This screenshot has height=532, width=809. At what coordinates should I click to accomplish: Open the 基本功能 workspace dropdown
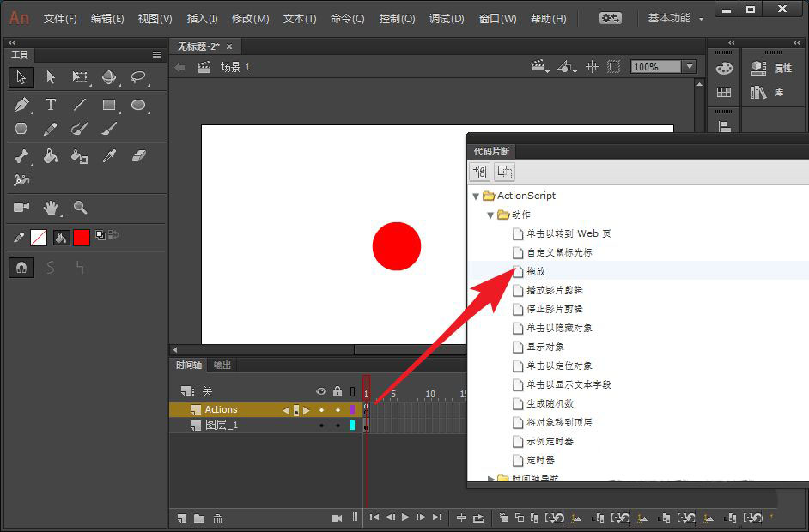(x=675, y=19)
